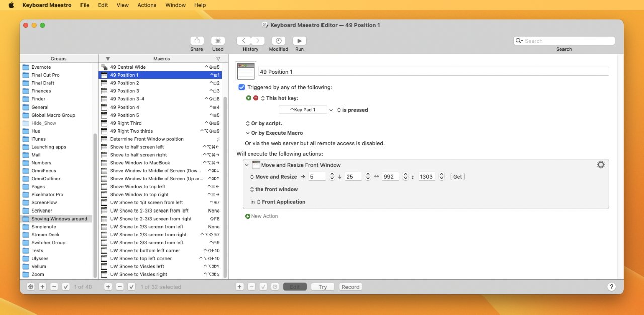Add an action with the editor plus button
This screenshot has width=644, height=315.
pyautogui.click(x=239, y=287)
